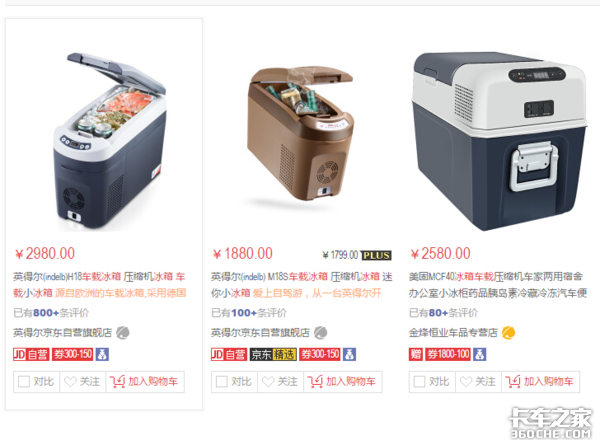The width and height of the screenshot is (600, 445).
Task: Add the H18 fridge to cart
Action: pos(145,381)
